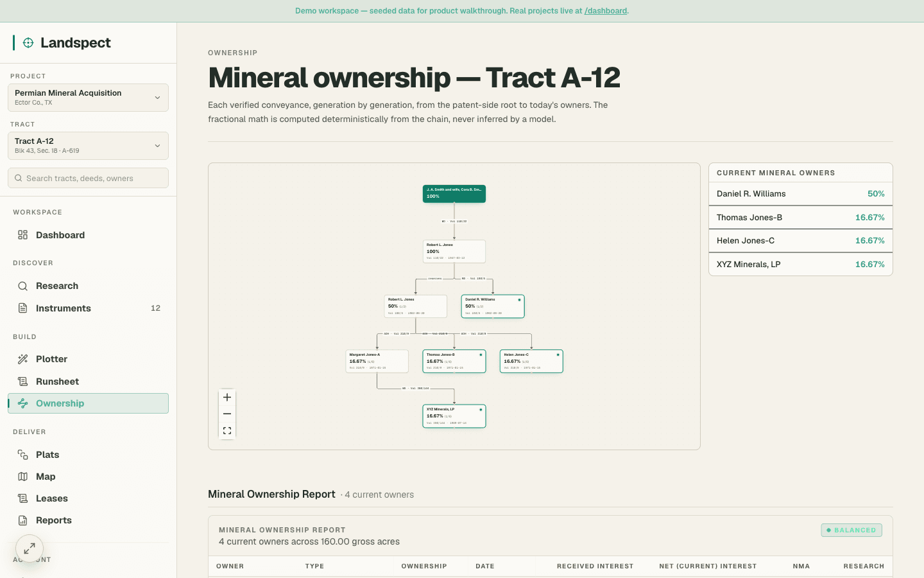The width and height of the screenshot is (924, 578).
Task: Expand the Tract A-12 selector
Action: tap(88, 146)
